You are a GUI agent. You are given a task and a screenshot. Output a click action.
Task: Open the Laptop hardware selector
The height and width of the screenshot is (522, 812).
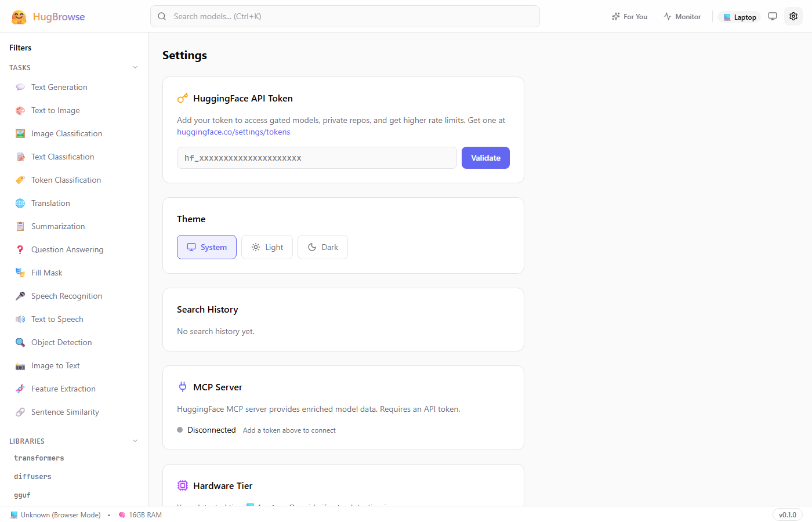click(x=739, y=16)
